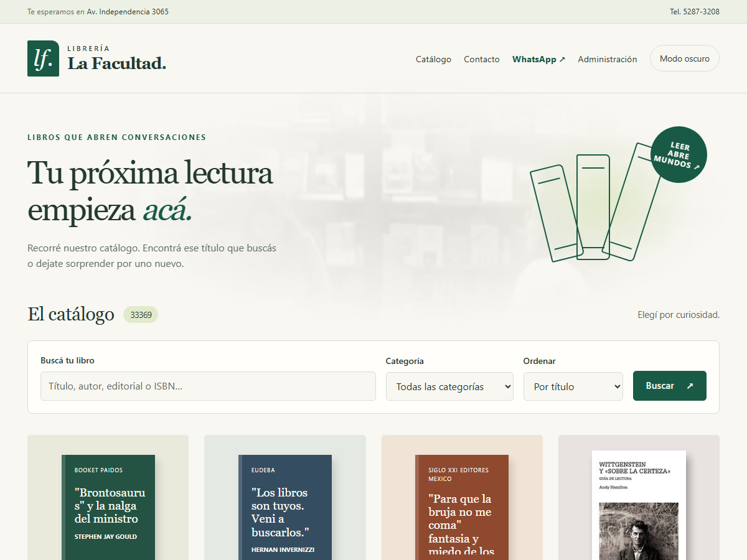Click the Stephen Jay Gould author name
The image size is (747, 560).
tap(106, 536)
